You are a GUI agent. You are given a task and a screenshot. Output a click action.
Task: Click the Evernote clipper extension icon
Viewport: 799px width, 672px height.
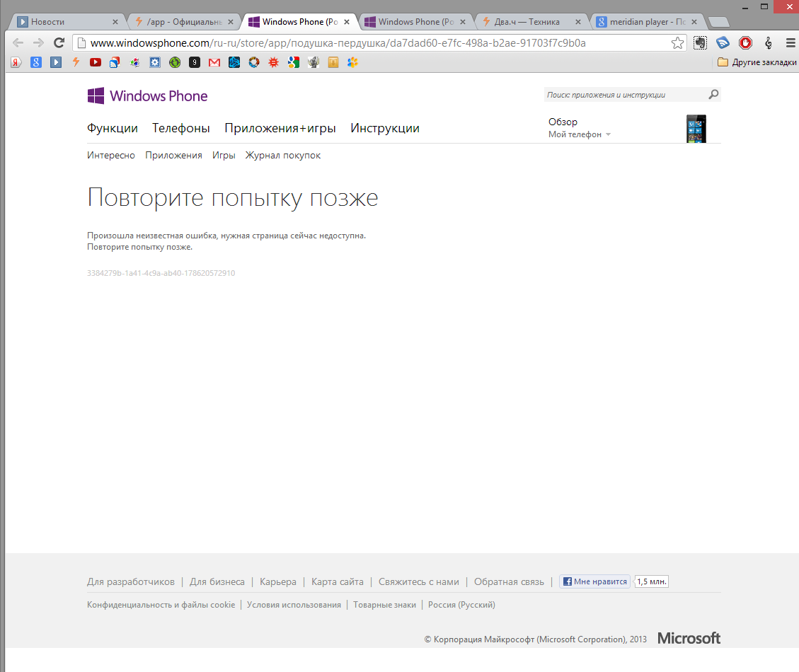coord(700,43)
